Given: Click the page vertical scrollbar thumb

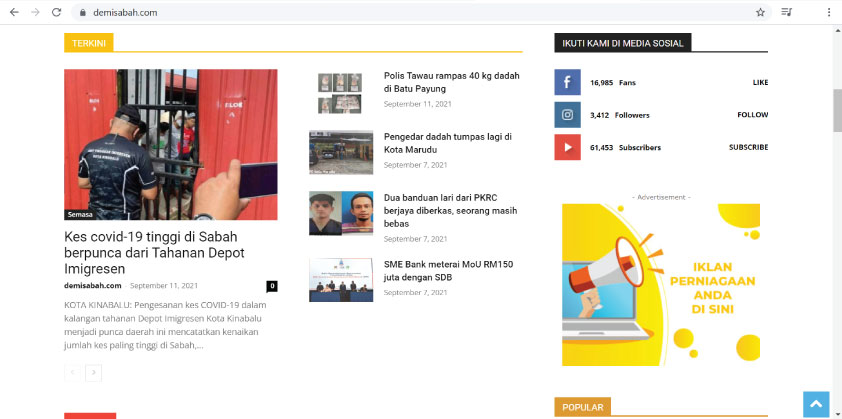Looking at the screenshot, I should pos(836,110).
